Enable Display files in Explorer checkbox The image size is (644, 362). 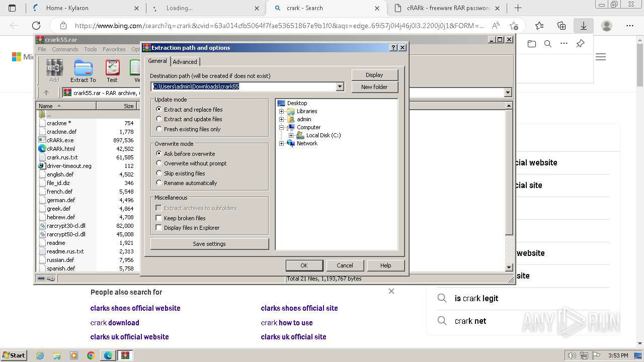point(159,228)
